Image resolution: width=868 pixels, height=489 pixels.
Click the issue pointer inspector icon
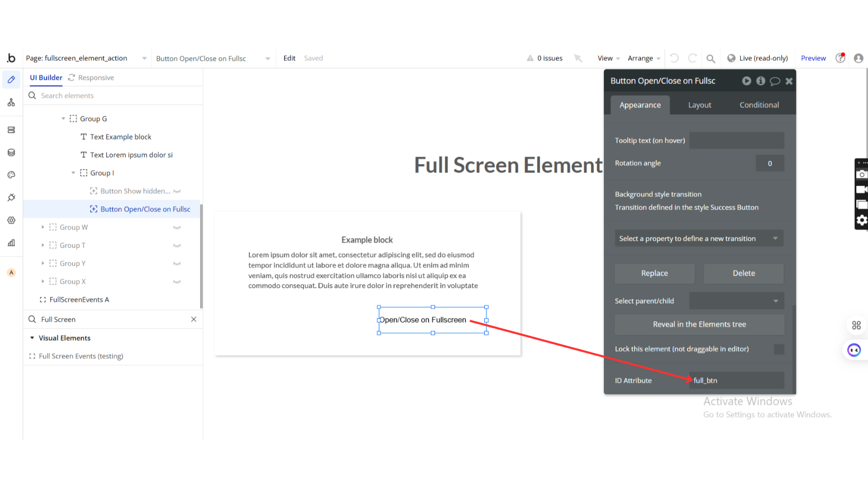tap(578, 58)
